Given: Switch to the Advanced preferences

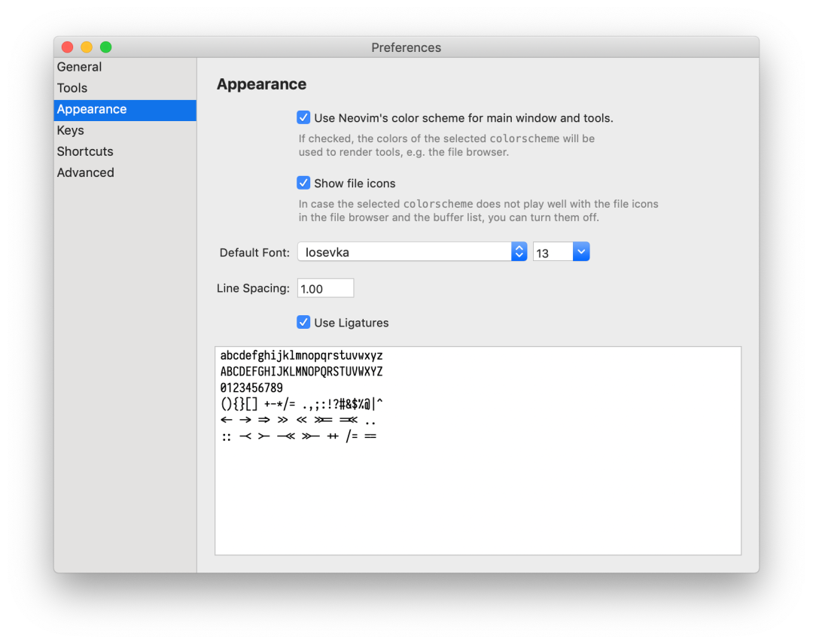Looking at the screenshot, I should 125,172.
